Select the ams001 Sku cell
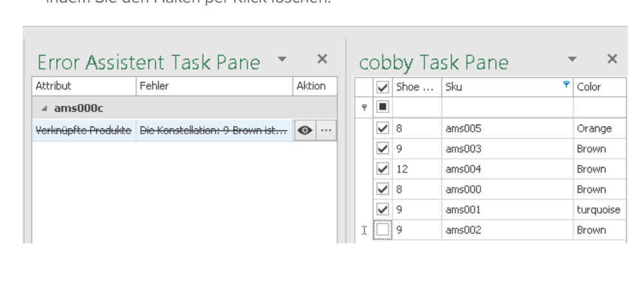This screenshot has height=284, width=644. click(507, 210)
